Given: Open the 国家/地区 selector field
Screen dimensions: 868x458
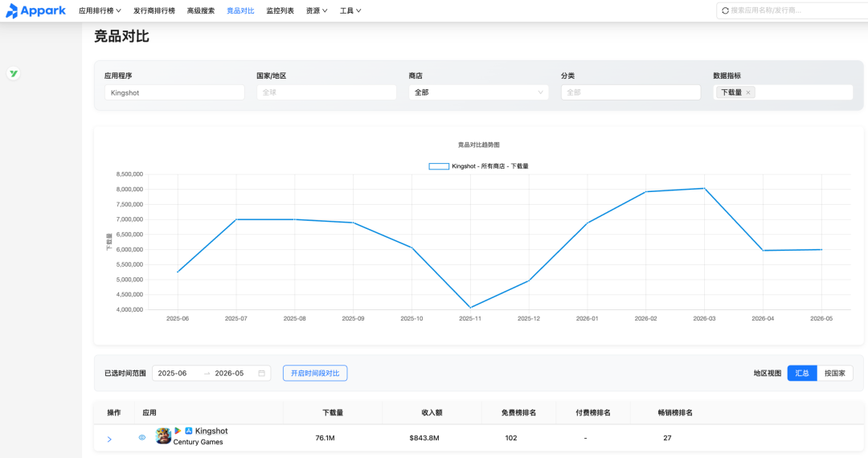Looking at the screenshot, I should (x=326, y=92).
